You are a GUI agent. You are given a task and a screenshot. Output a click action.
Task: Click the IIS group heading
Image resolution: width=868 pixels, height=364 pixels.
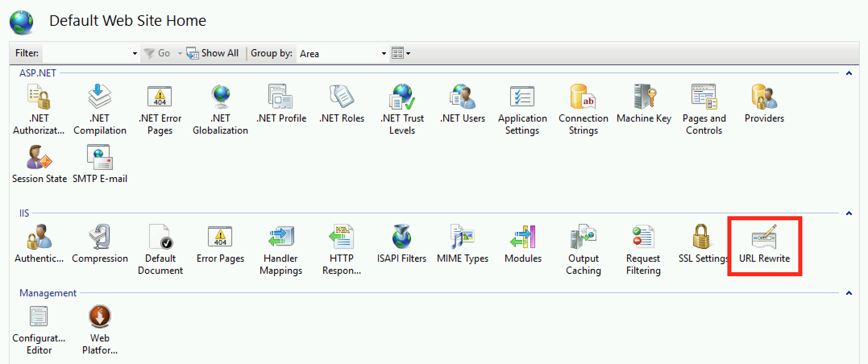24,213
